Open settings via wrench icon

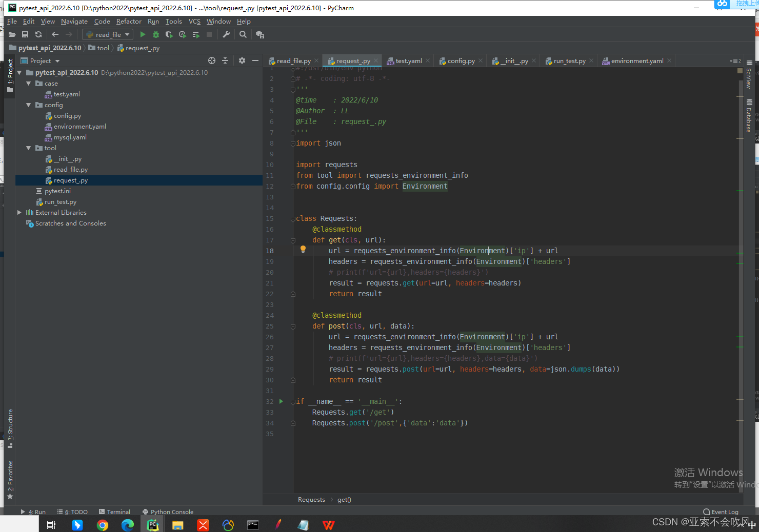click(226, 34)
